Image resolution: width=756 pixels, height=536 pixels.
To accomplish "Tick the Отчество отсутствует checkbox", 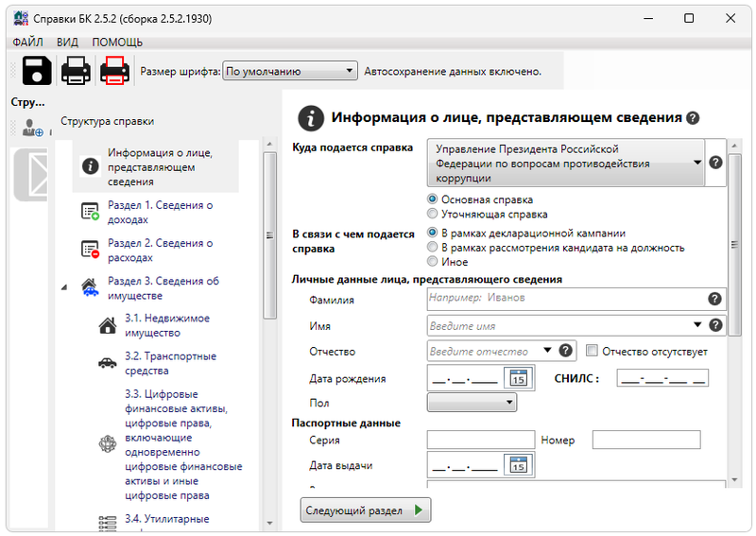I will tap(593, 351).
